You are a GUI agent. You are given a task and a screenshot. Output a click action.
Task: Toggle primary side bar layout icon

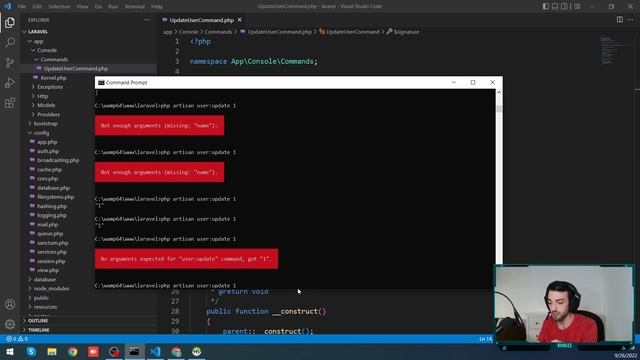point(546,6)
